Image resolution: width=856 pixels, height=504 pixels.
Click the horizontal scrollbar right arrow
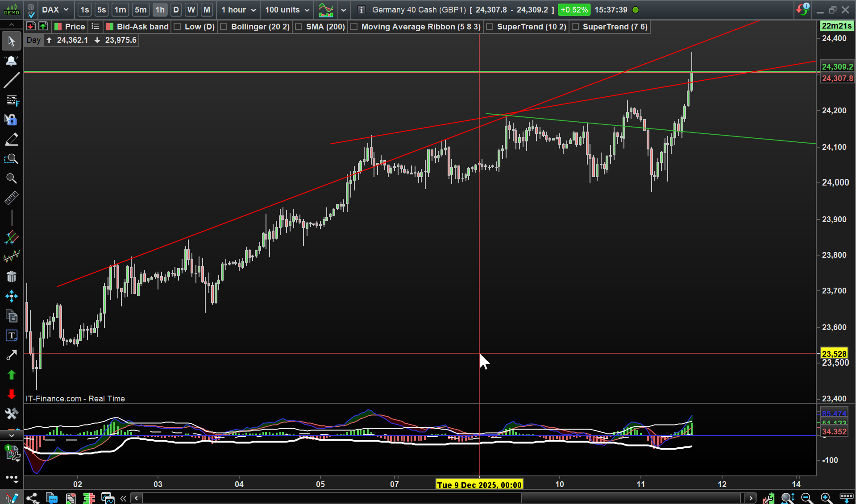[x=751, y=498]
